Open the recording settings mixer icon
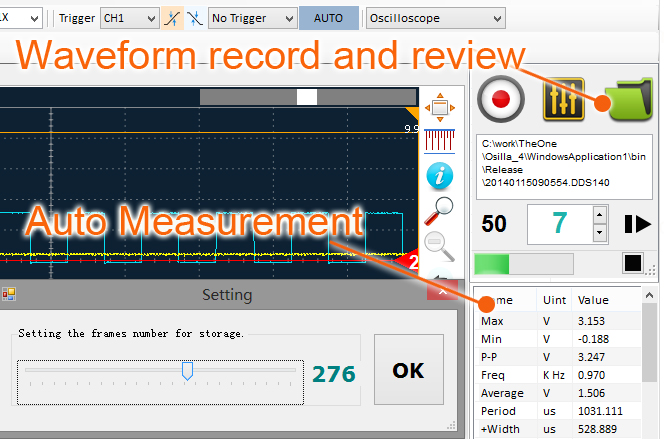Screen dimensions: 664x439 (x=562, y=99)
